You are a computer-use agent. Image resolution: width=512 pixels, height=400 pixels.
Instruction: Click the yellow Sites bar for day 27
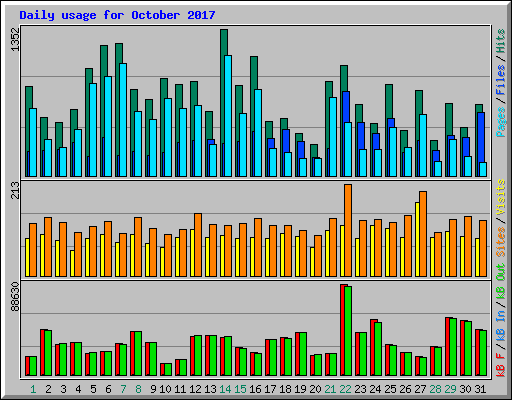(417, 239)
